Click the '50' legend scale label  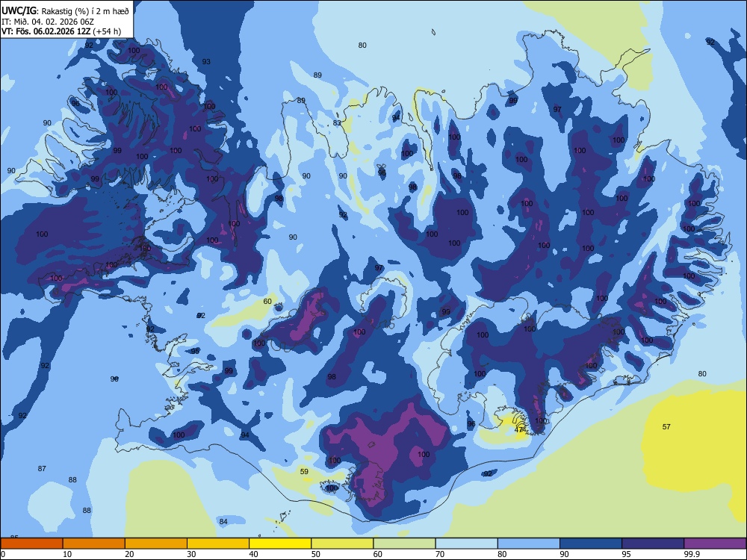[316, 554]
